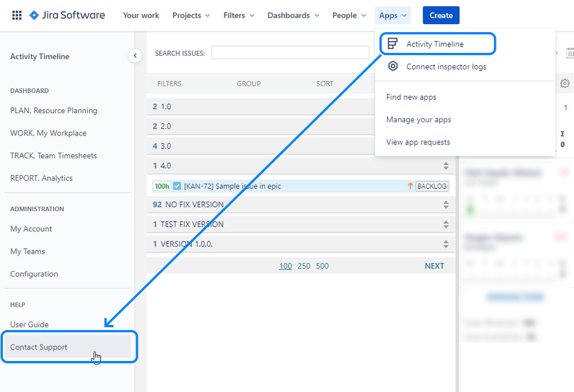Click the Create button
Screen dimensions: 574x392
[441, 15]
